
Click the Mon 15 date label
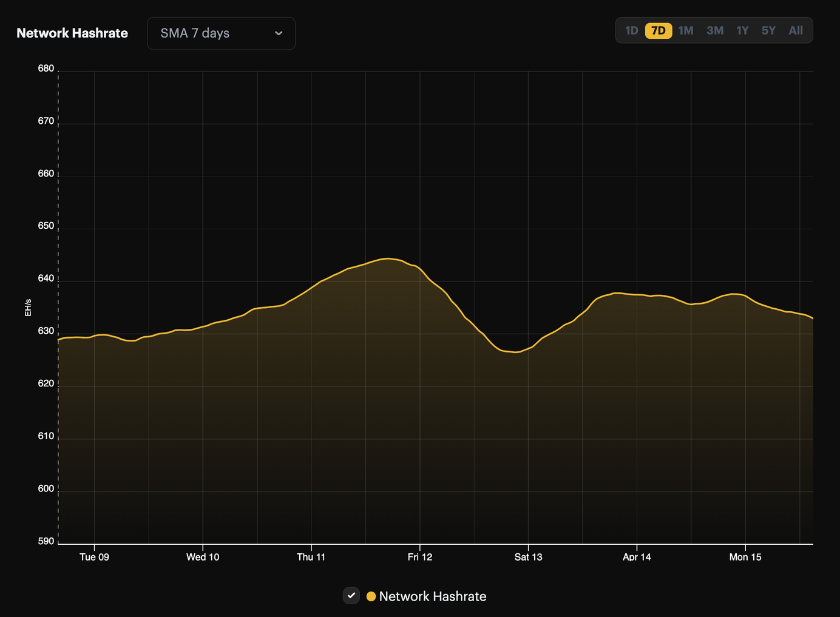click(x=745, y=556)
